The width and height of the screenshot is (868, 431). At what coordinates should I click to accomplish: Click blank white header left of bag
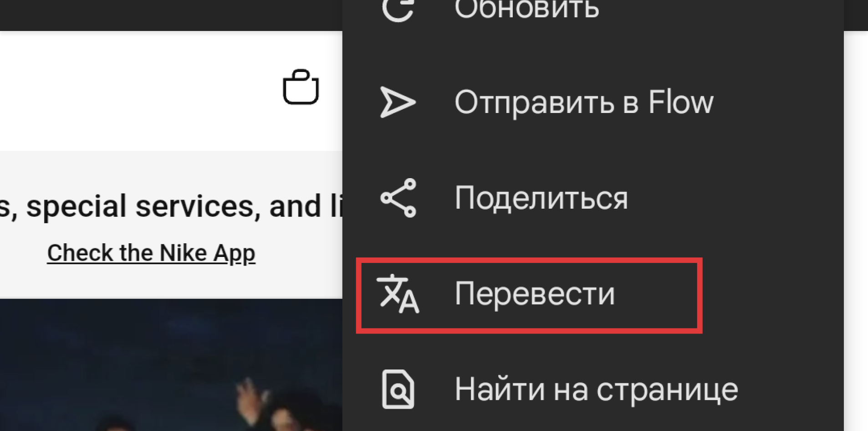pyautogui.click(x=137, y=91)
